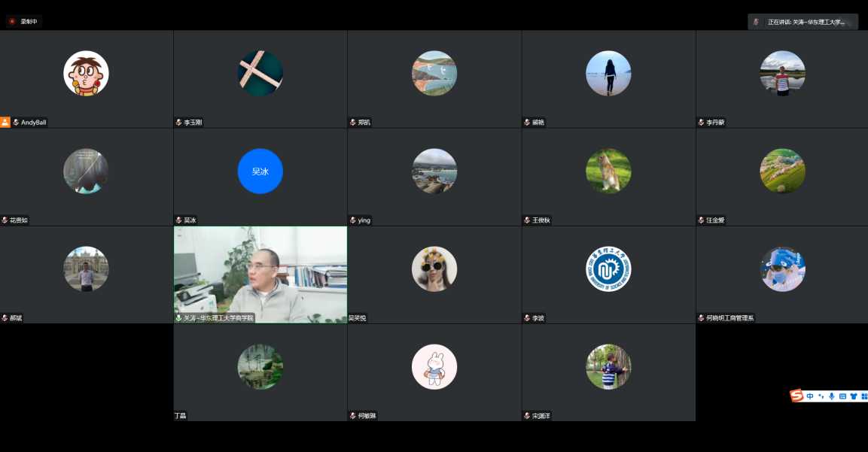868x452 pixels.
Task: Click the Sogou input method logo
Action: coord(796,396)
